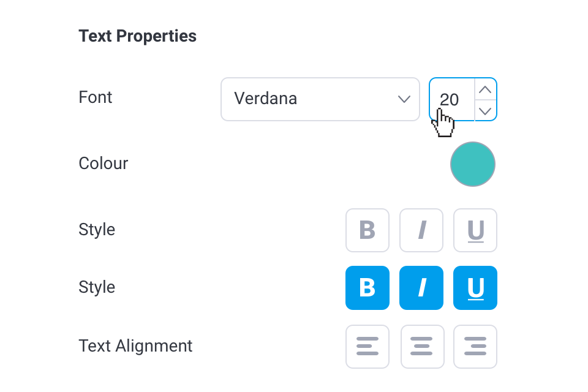Click the Colour label
This screenshot has height=392, width=588.
click(104, 164)
